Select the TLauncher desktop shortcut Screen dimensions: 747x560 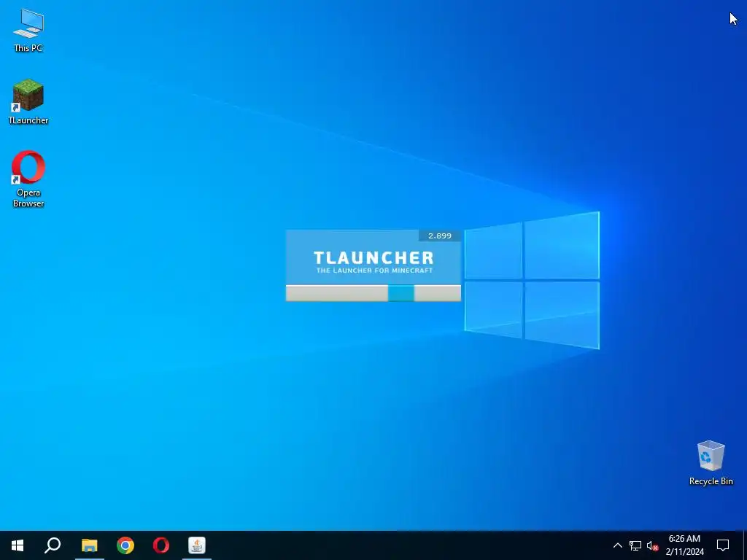(x=28, y=102)
